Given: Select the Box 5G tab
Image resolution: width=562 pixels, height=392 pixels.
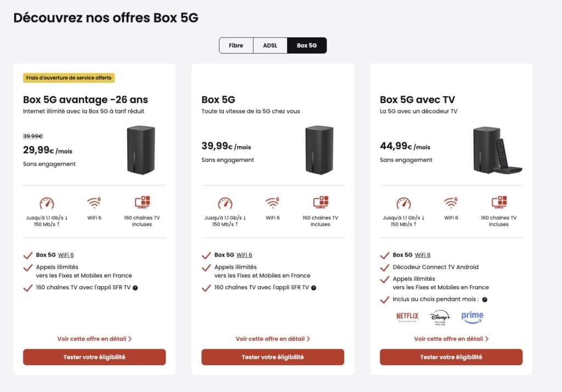Looking at the screenshot, I should pos(307,46).
